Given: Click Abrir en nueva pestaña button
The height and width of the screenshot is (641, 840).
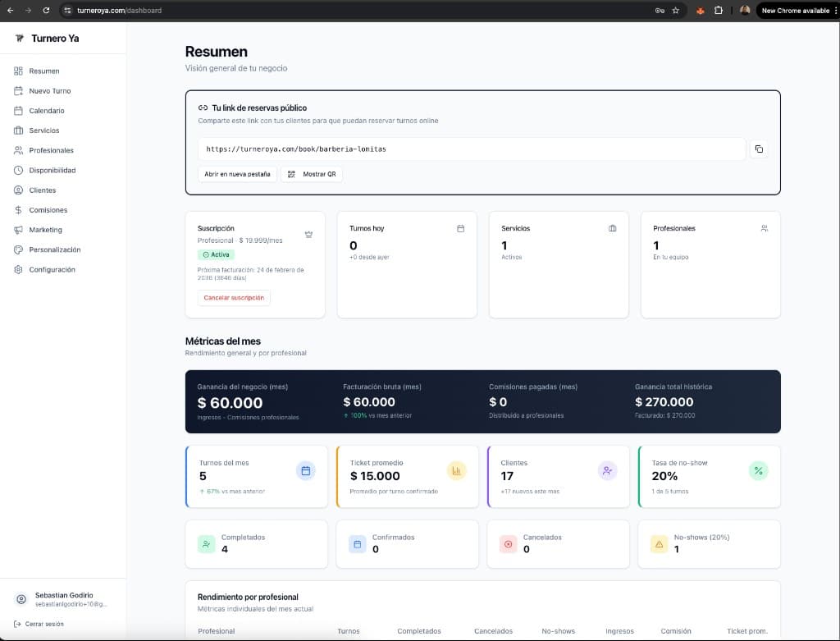Looking at the screenshot, I should pyautogui.click(x=236, y=174).
